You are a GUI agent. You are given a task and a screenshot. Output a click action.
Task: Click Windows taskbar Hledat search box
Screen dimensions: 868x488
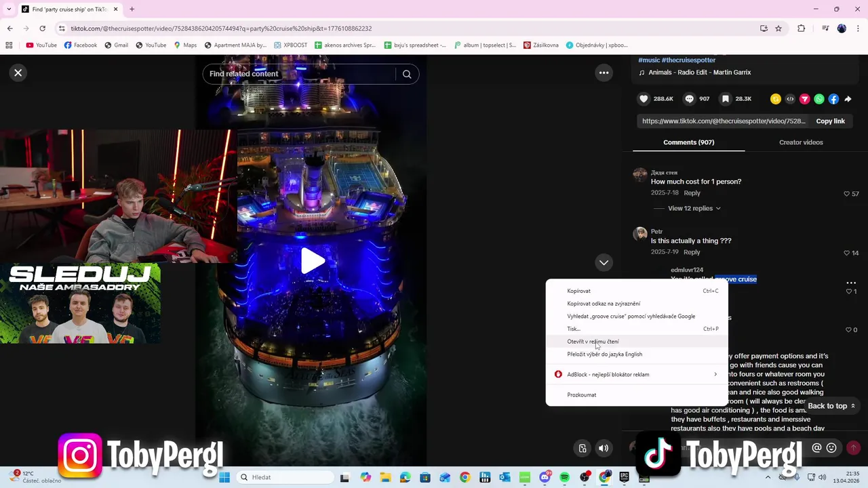285,477
